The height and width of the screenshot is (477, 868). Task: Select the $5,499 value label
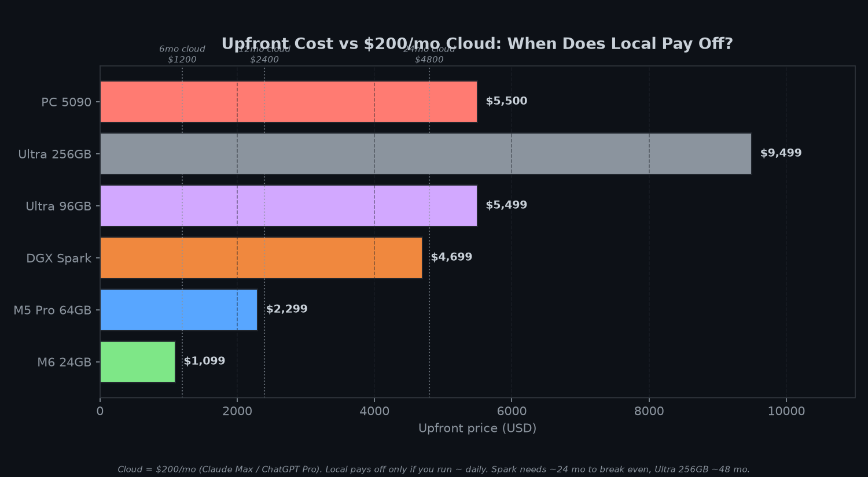pos(506,205)
